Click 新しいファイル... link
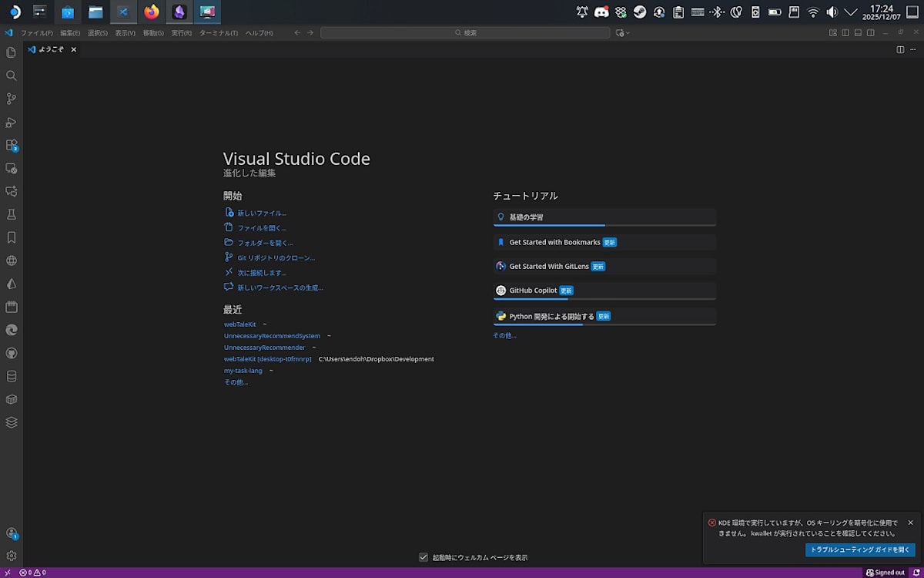Image resolution: width=924 pixels, height=578 pixels. [x=262, y=213]
